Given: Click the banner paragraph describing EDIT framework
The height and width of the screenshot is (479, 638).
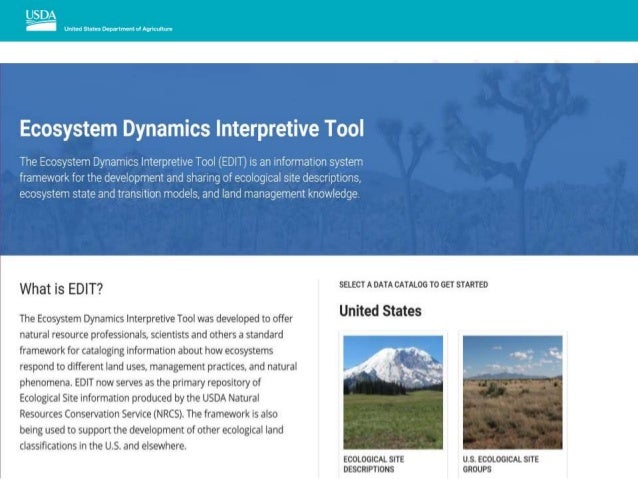Looking at the screenshot, I should (191, 177).
